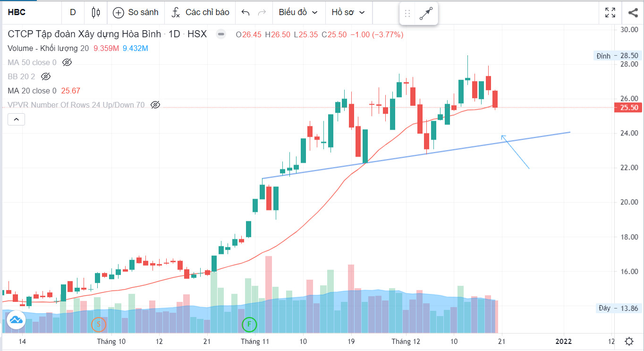
Task: Select the trend line drawing tool
Action: (x=426, y=13)
